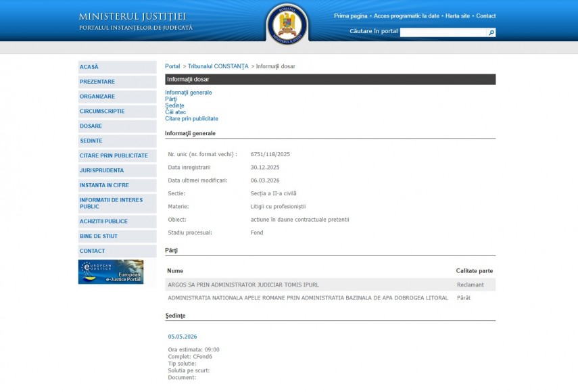
Task: Click the Romania coat of arms emblem
Action: click(x=287, y=25)
